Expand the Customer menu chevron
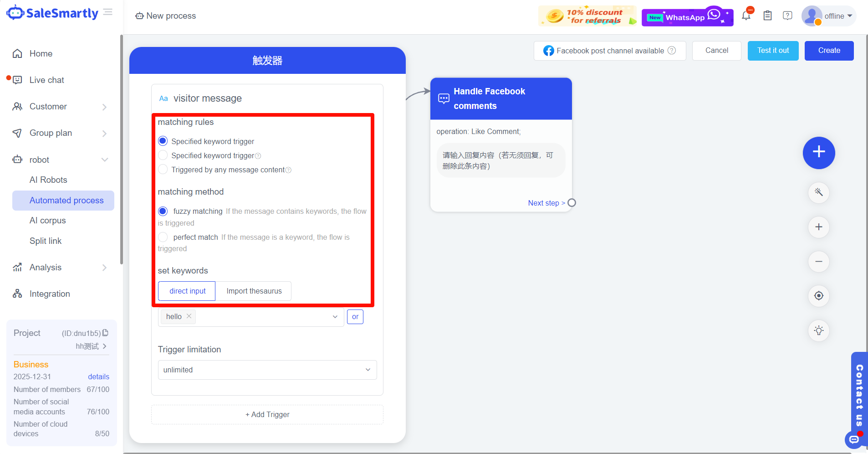The height and width of the screenshot is (454, 868). click(105, 107)
